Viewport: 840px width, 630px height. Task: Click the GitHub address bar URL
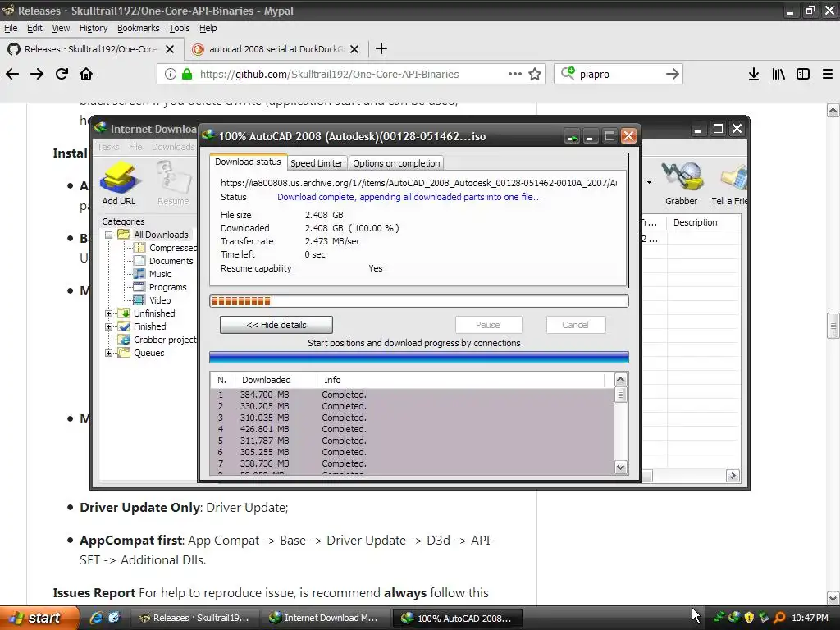click(330, 74)
